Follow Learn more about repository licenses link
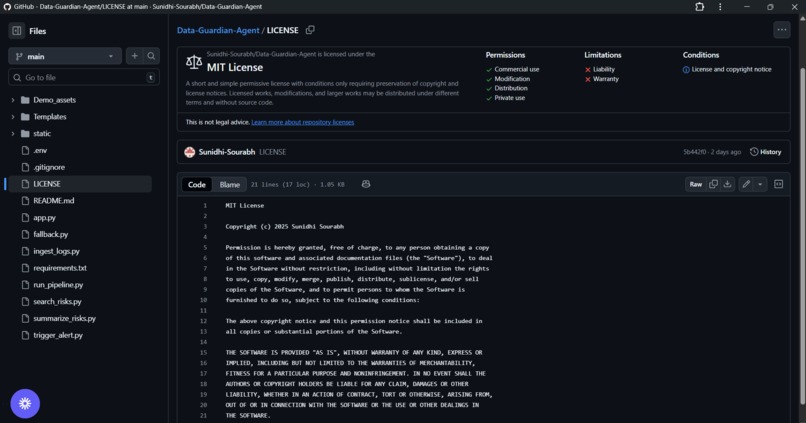 [x=302, y=122]
